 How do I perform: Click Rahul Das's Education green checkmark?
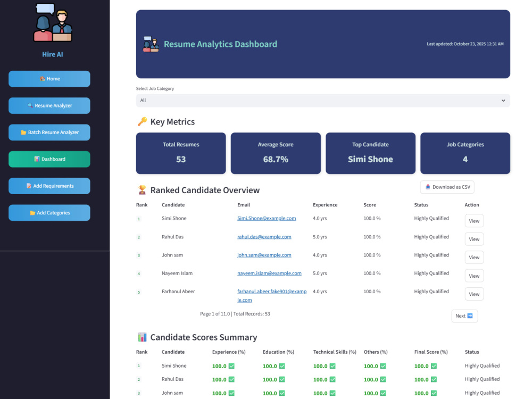[282, 379]
